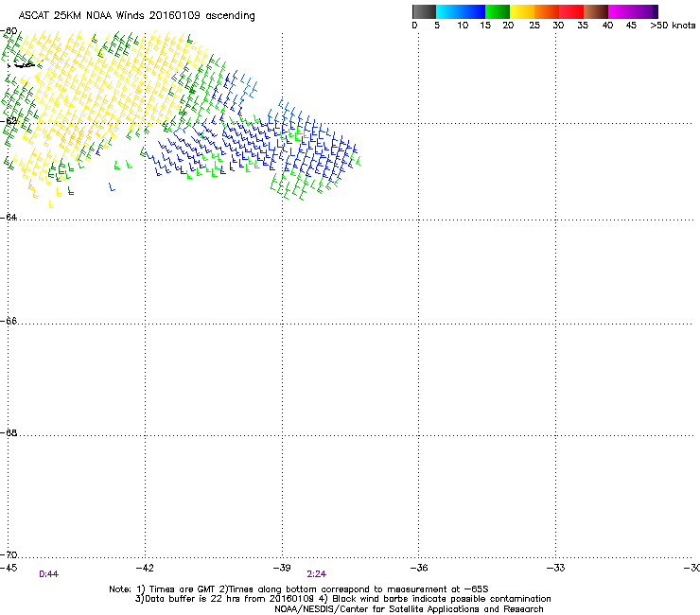Click the note line about GMT times
The height and width of the screenshot is (615, 700).
tap(299, 589)
